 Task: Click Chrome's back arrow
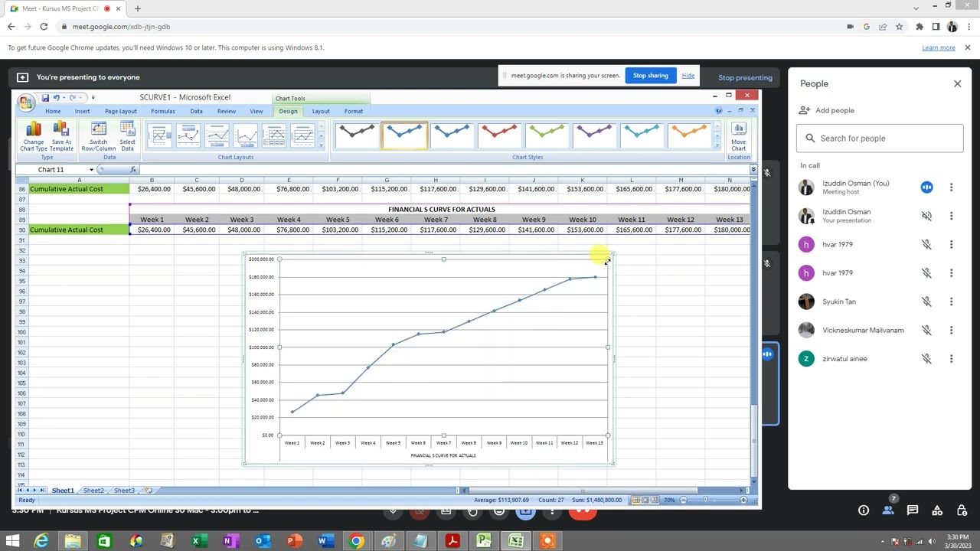pos(11,27)
